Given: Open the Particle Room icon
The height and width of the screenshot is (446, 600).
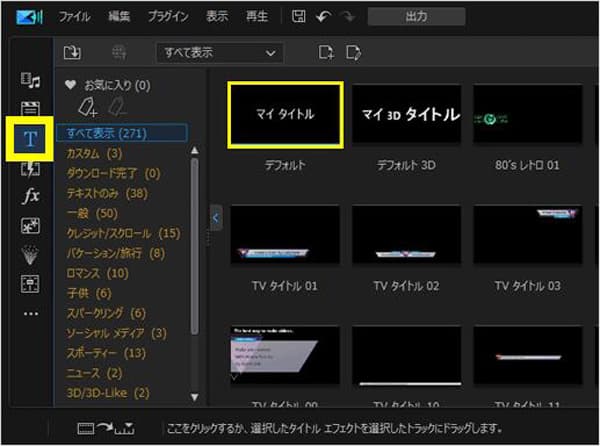Looking at the screenshot, I should point(30,255).
